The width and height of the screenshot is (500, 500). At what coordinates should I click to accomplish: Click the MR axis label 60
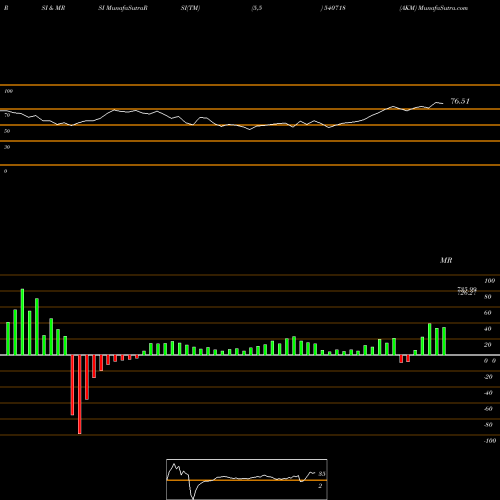(488, 313)
